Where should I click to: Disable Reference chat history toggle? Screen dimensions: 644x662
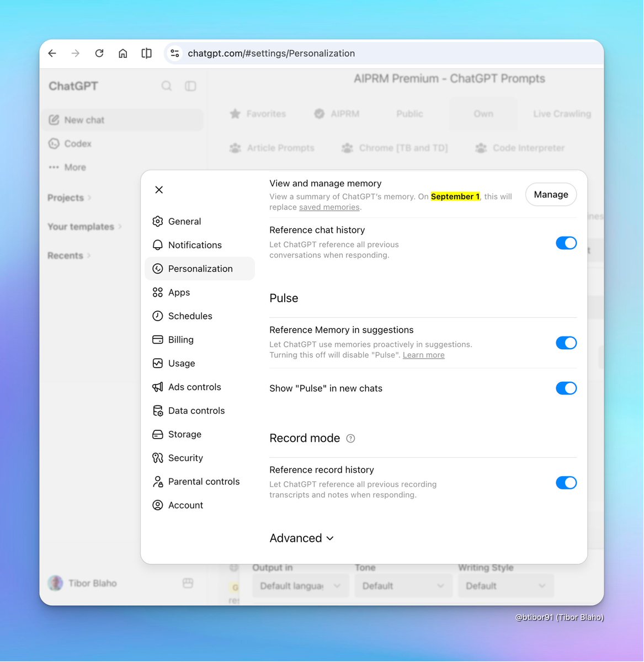click(566, 243)
